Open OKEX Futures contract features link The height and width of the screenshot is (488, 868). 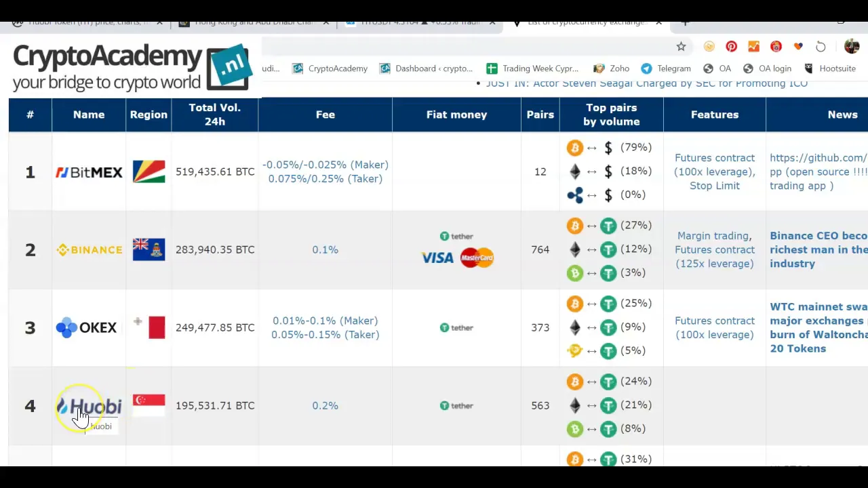715,327
